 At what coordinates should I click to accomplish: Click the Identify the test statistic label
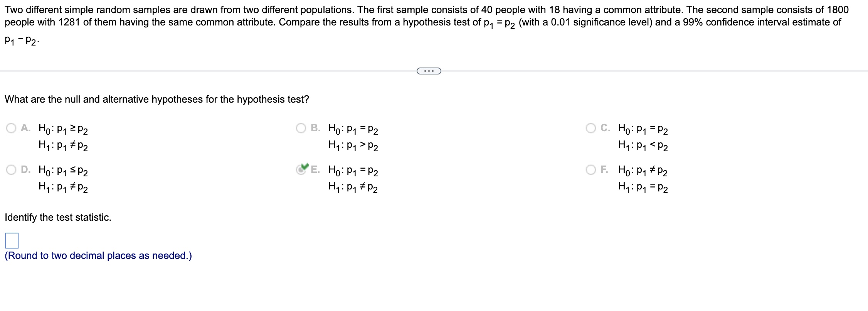point(58,217)
